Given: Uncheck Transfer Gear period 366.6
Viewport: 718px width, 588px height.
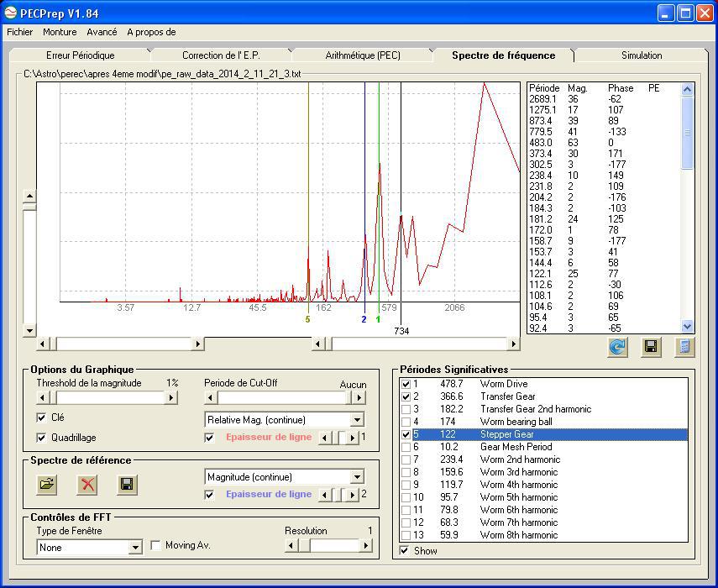Looking at the screenshot, I should 406,396.
